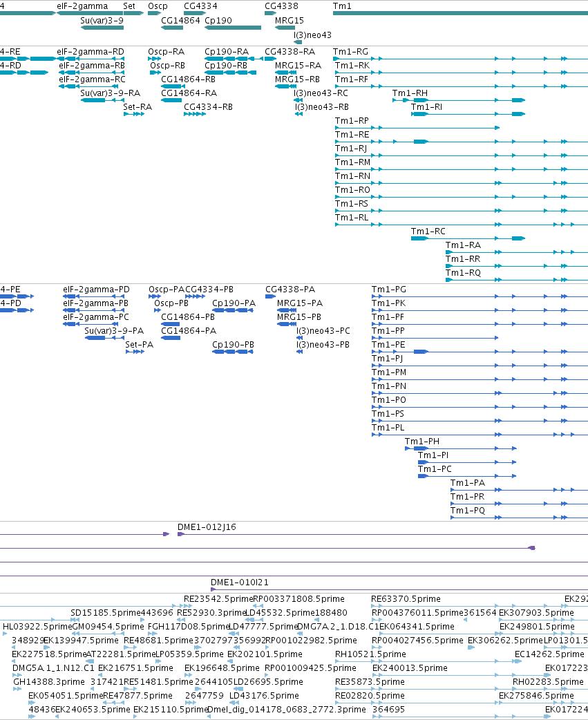This screenshot has height=720, width=588.
Task: Select transcript Tm1-RK
Action: point(462,73)
